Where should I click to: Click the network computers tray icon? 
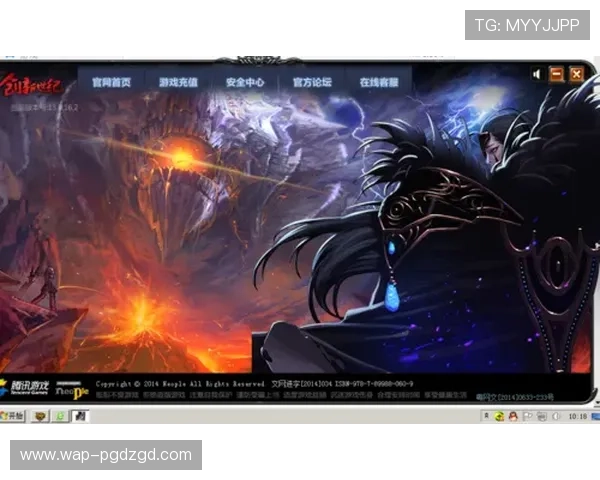[x=541, y=416]
